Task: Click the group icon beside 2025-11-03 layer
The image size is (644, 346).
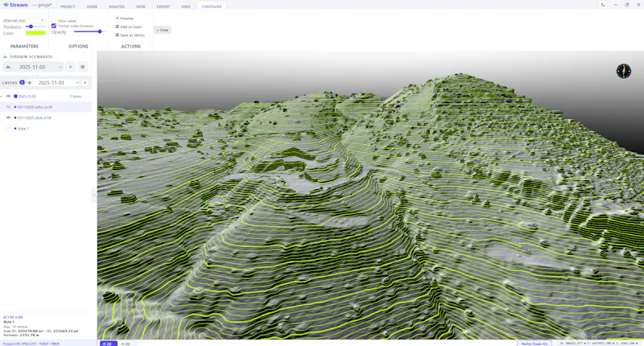Action: [15, 96]
